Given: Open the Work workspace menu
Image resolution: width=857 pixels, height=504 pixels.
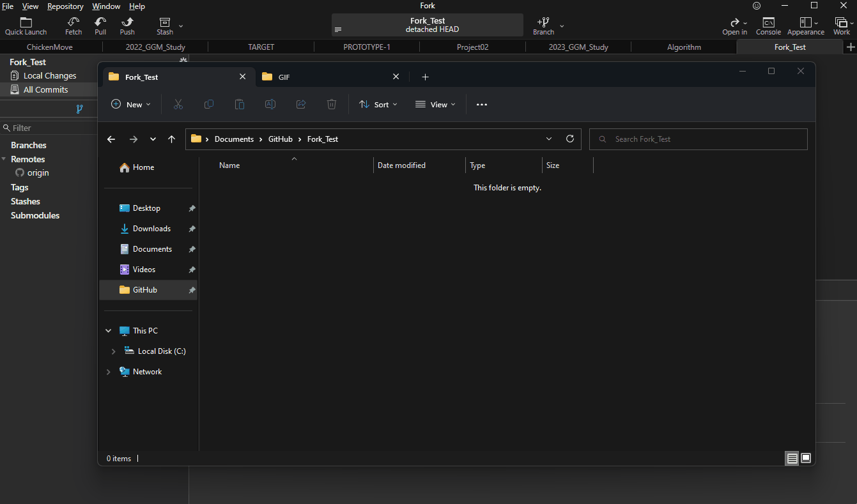Looking at the screenshot, I should (x=842, y=26).
